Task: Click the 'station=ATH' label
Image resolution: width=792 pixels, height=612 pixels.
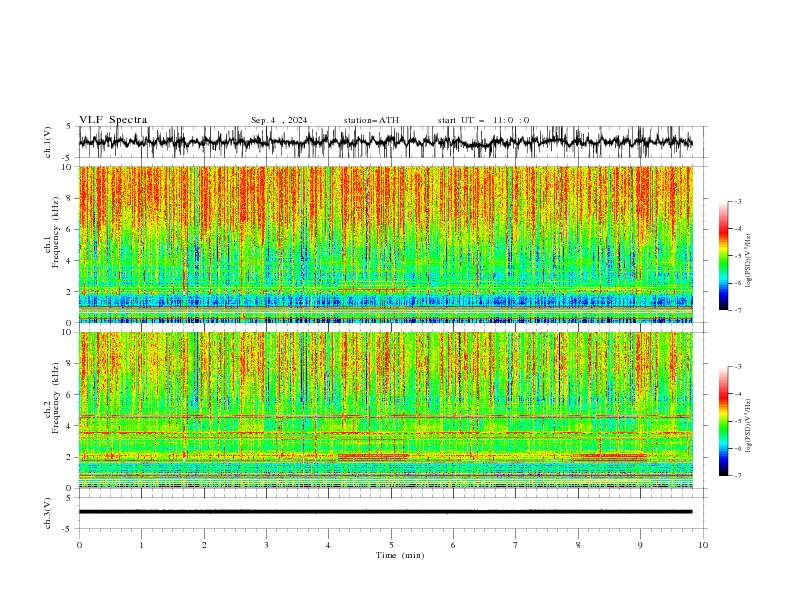Action: [371, 120]
